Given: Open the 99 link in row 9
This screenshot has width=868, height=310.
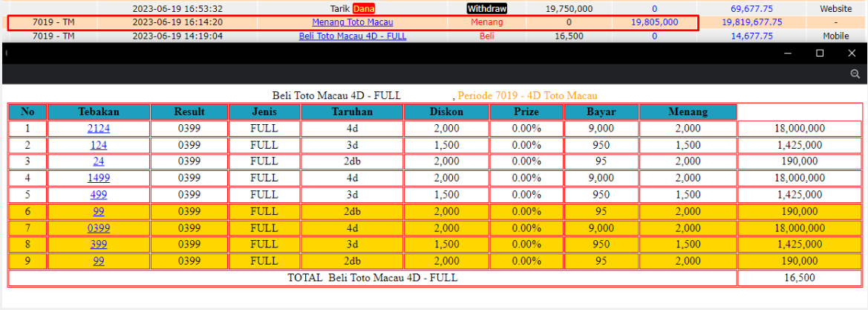Looking at the screenshot, I should [x=99, y=261].
